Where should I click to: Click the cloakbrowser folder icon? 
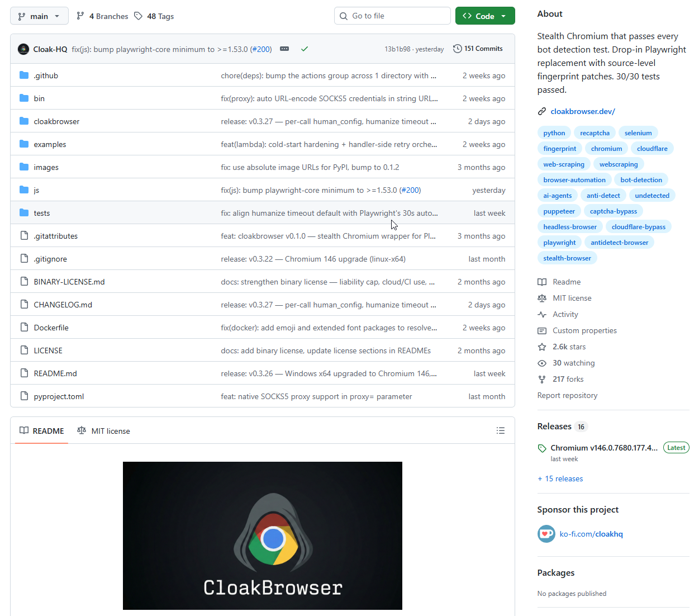pos(24,121)
